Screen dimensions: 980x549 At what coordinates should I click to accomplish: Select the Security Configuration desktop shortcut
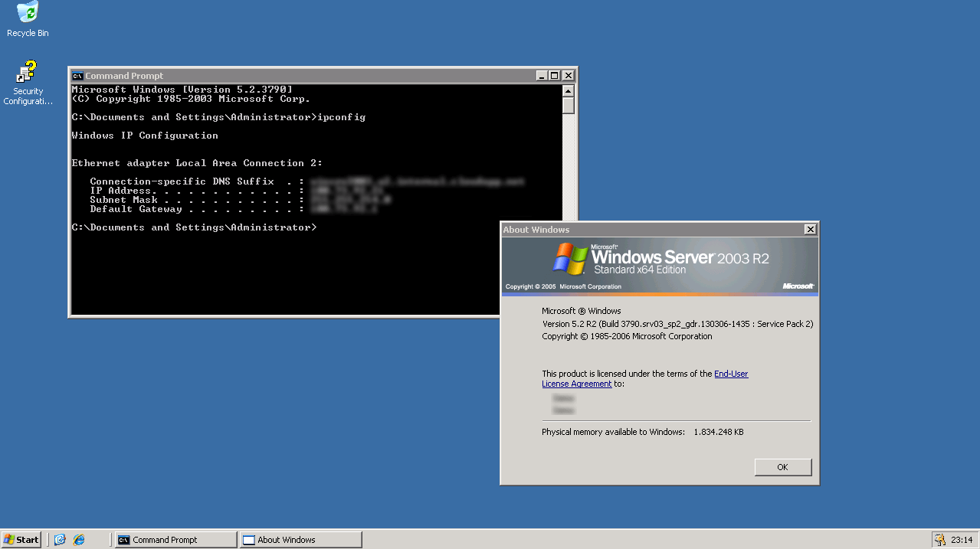(x=28, y=74)
